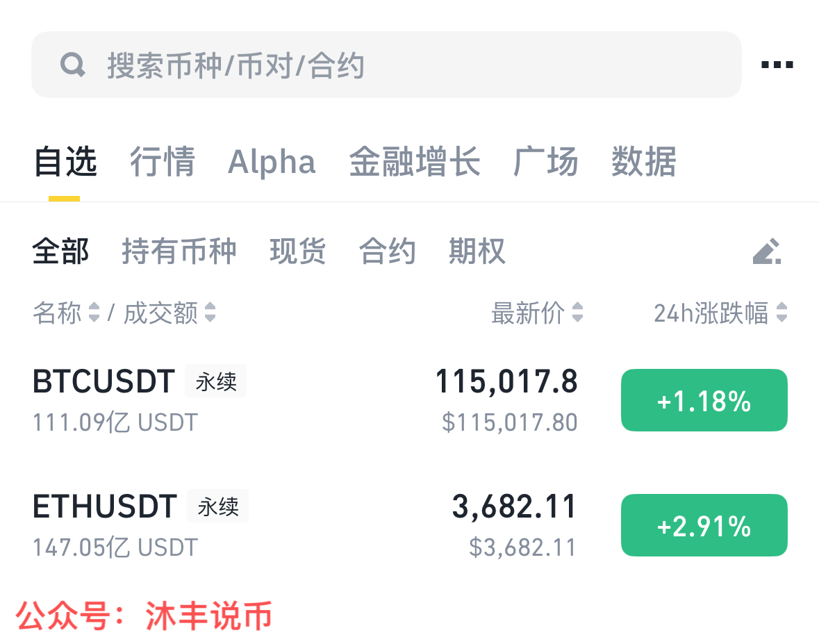The height and width of the screenshot is (644, 819).
Task: Filter watchlist to 合约 futures
Action: (387, 251)
